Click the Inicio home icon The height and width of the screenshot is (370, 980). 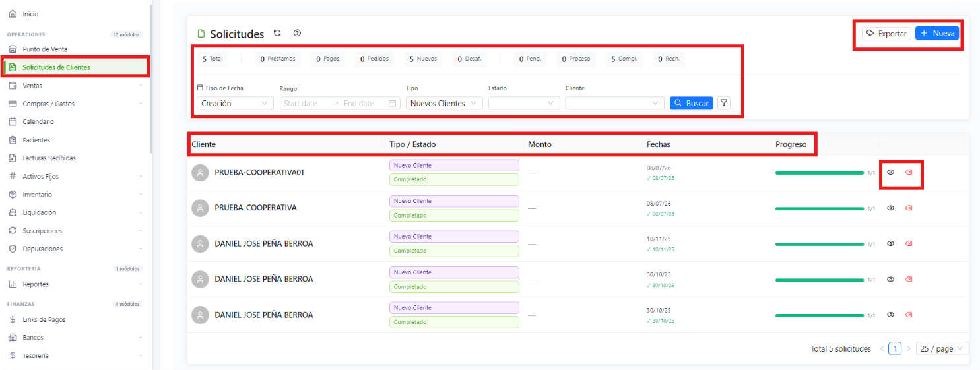[13, 14]
